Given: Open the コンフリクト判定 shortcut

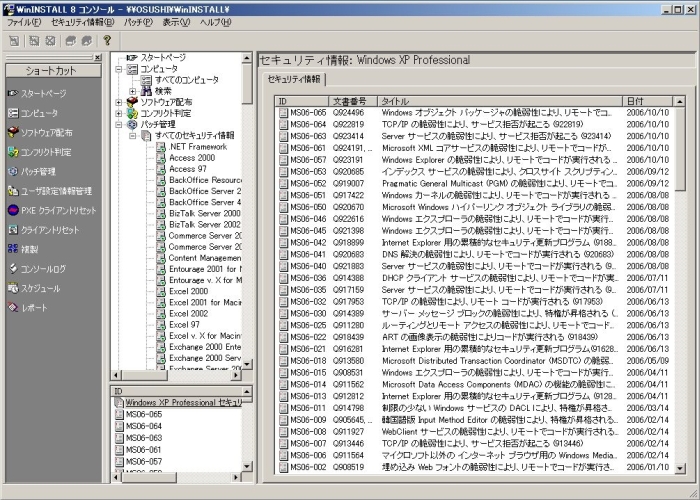Looking at the screenshot, I should 40,152.
